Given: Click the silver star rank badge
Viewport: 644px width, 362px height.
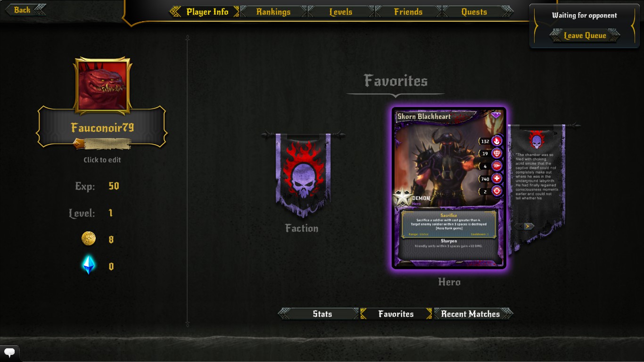Looking at the screenshot, I should point(403,197).
